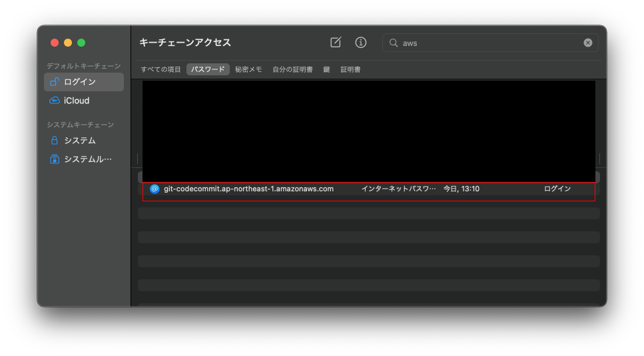The width and height of the screenshot is (644, 356).
Task: Click the ログイン keychain cell in the git-codecommit row
Action: (557, 189)
